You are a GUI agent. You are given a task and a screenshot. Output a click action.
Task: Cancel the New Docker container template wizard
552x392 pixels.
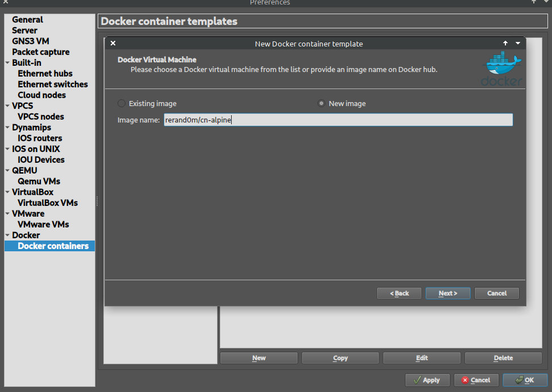(497, 293)
